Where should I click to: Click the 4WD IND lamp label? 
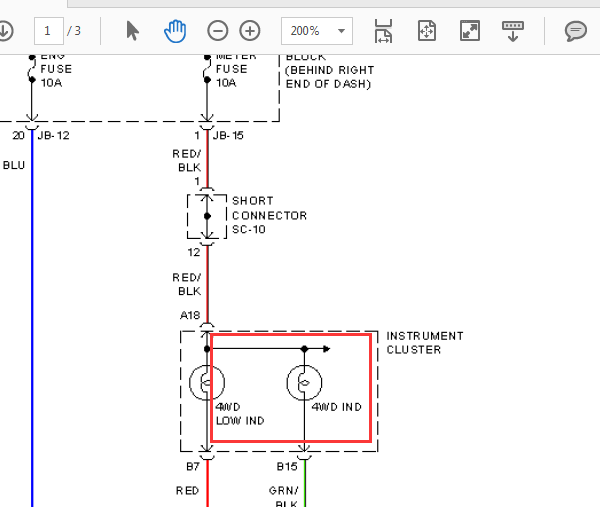click(x=337, y=407)
